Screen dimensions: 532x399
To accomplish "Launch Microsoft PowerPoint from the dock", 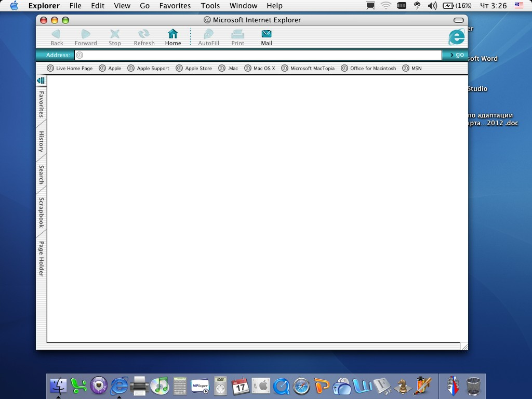I will point(321,386).
